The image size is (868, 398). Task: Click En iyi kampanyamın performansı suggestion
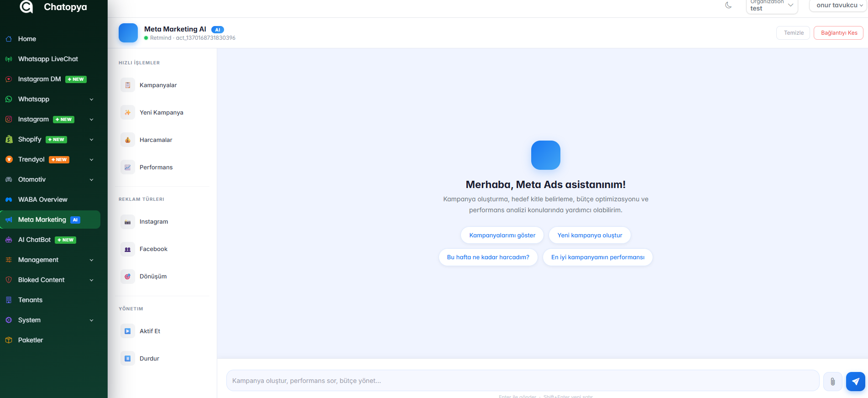597,257
